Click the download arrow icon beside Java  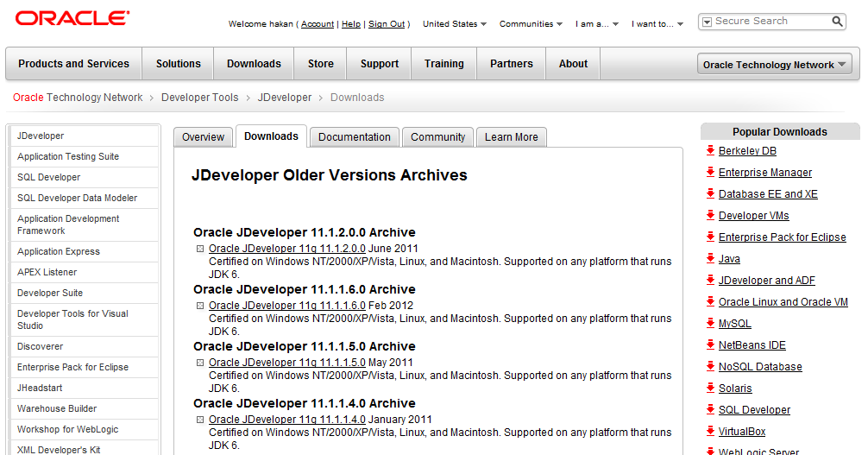(x=710, y=259)
